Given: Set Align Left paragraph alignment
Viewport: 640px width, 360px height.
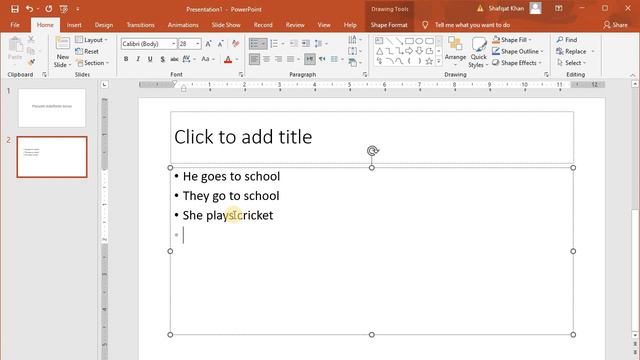Looking at the screenshot, I should click(254, 59).
